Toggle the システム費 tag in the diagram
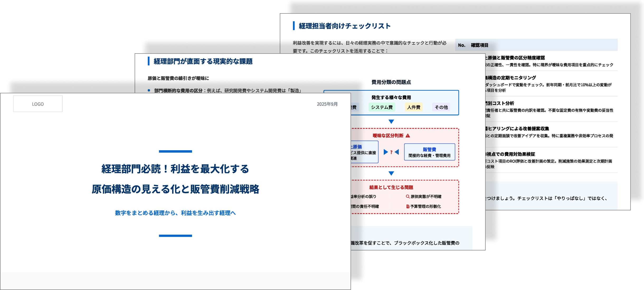 pos(382,107)
